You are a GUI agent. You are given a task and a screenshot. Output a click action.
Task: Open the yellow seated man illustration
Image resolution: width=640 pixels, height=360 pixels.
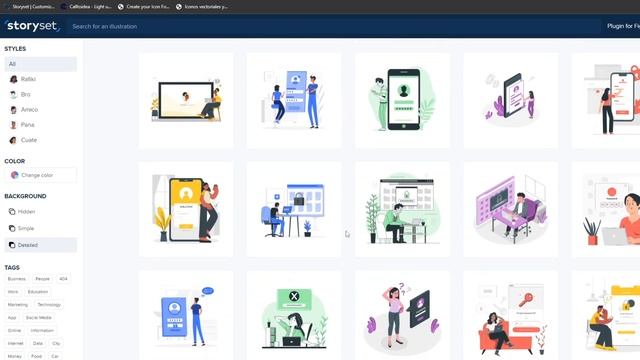pyautogui.click(x=606, y=316)
